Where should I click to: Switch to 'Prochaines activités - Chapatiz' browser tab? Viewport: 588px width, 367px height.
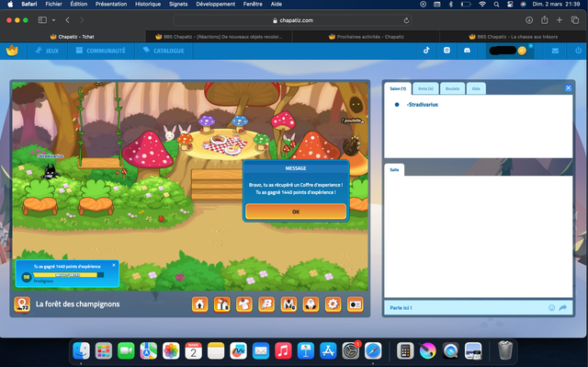(x=366, y=37)
